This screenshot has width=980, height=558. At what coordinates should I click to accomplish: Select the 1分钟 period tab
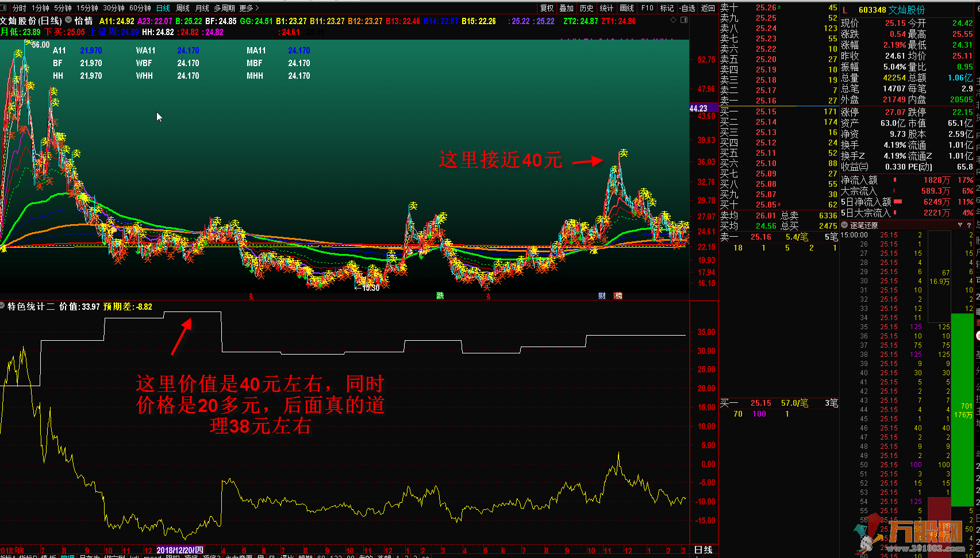click(x=40, y=8)
